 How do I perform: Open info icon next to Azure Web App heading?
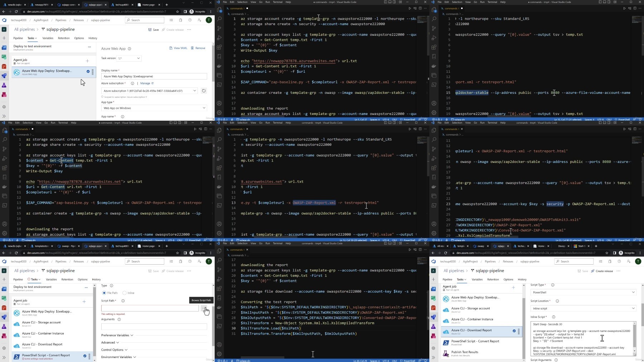pyautogui.click(x=129, y=49)
